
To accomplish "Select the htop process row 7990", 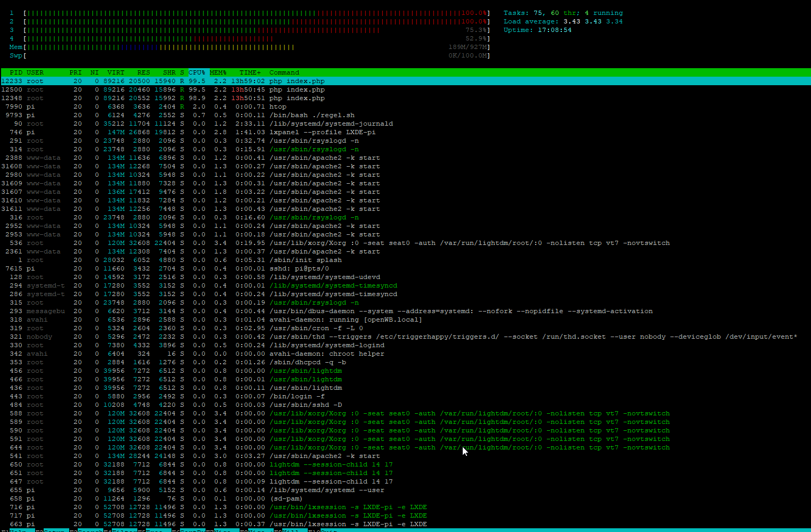I will click(405, 107).
